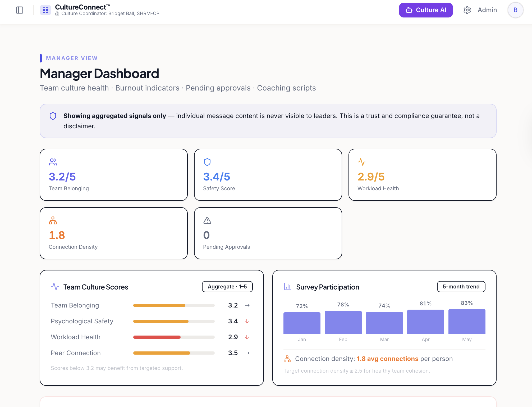The image size is (532, 407).
Task: Click the pulse icon on Workload Health card
Action: (362, 162)
